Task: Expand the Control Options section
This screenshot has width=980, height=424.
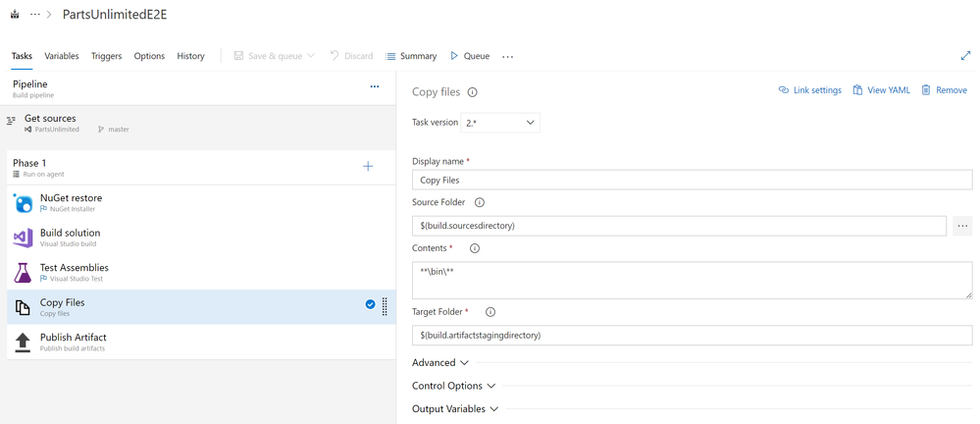Action: 453,386
